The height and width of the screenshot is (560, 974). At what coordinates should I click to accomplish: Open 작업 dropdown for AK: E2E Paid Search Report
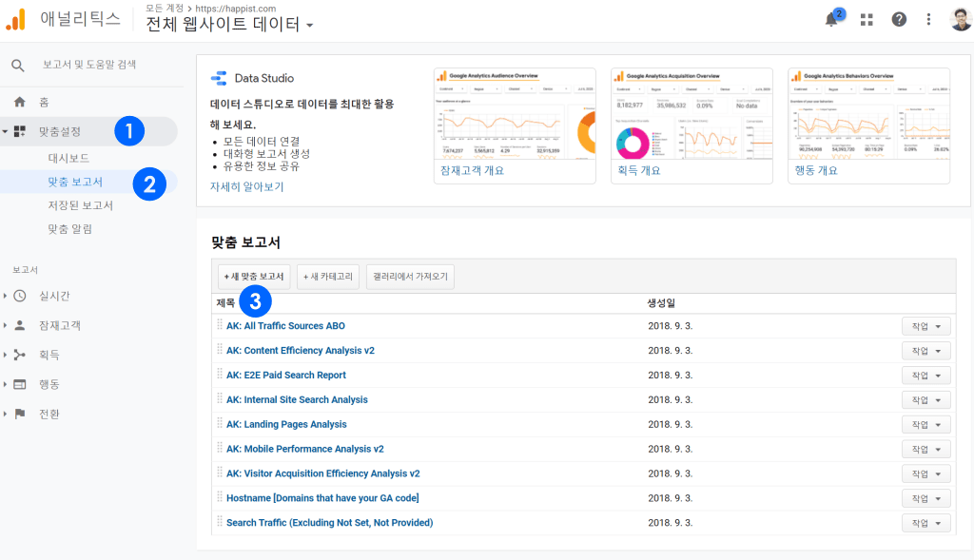click(x=925, y=375)
